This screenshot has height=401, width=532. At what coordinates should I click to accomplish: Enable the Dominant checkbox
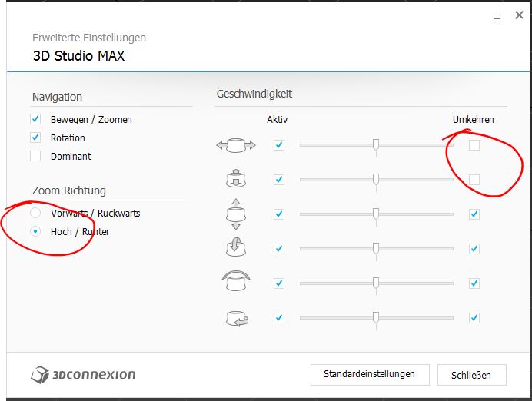(35, 156)
